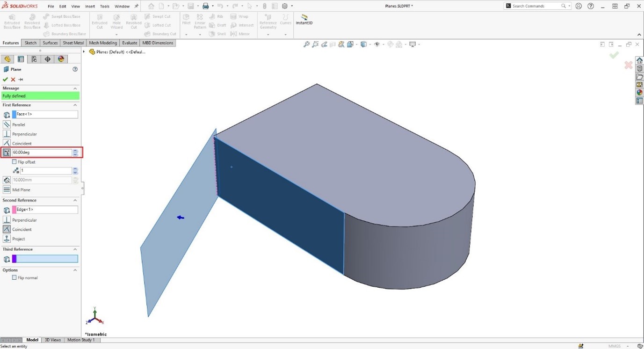Switch to the Sheet Metal tab
The height and width of the screenshot is (349, 644).
tap(73, 43)
